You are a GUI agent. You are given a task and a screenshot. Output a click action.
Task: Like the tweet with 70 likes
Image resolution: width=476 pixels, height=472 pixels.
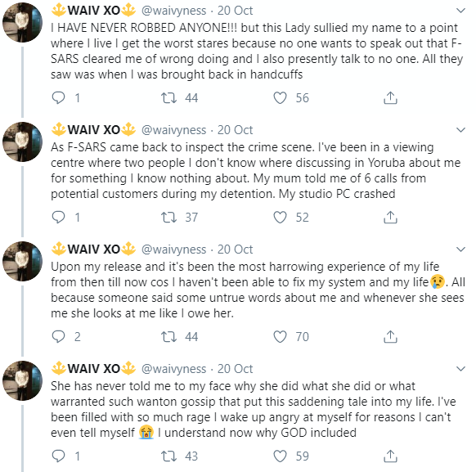[280, 337]
